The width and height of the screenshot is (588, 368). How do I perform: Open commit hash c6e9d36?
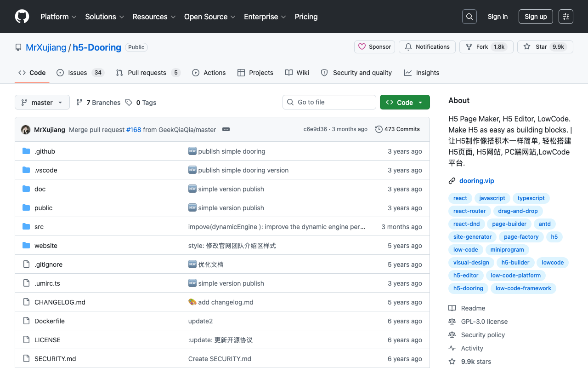[x=315, y=129]
